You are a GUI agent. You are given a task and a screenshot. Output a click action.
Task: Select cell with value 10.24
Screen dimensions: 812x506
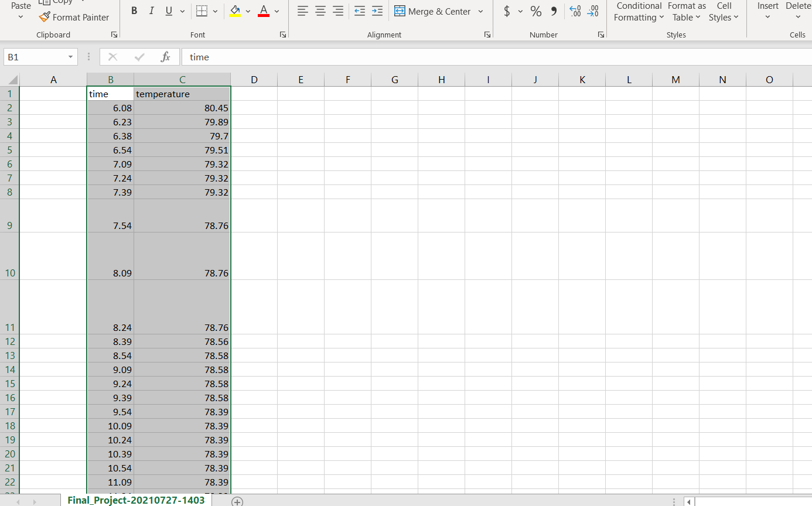point(110,440)
